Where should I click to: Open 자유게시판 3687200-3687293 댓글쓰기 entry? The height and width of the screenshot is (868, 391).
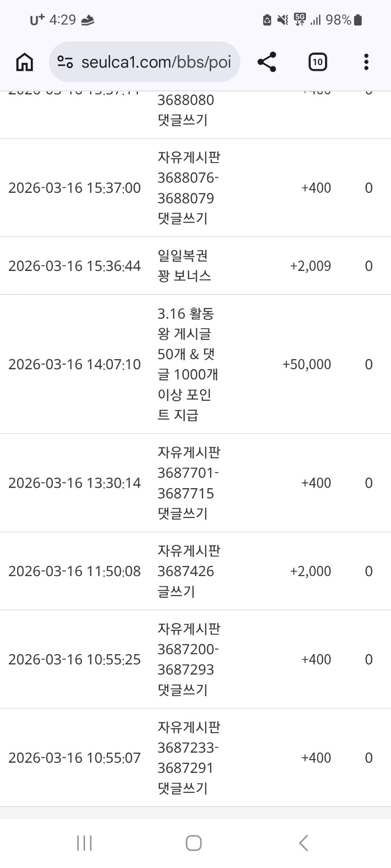point(189,659)
